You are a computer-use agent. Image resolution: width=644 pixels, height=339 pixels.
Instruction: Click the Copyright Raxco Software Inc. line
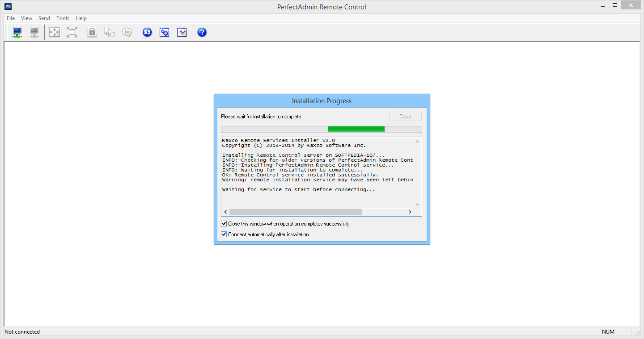click(x=294, y=146)
